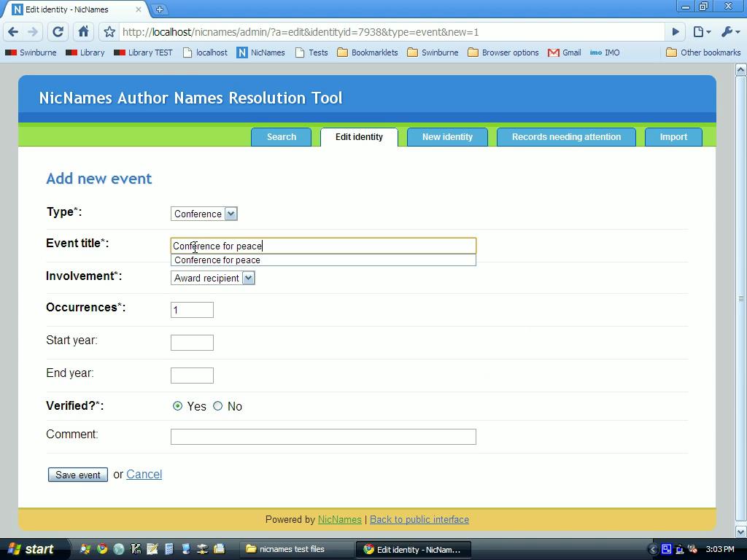Open the wrench settings menu
This screenshot has height=560, width=747.
point(729,32)
